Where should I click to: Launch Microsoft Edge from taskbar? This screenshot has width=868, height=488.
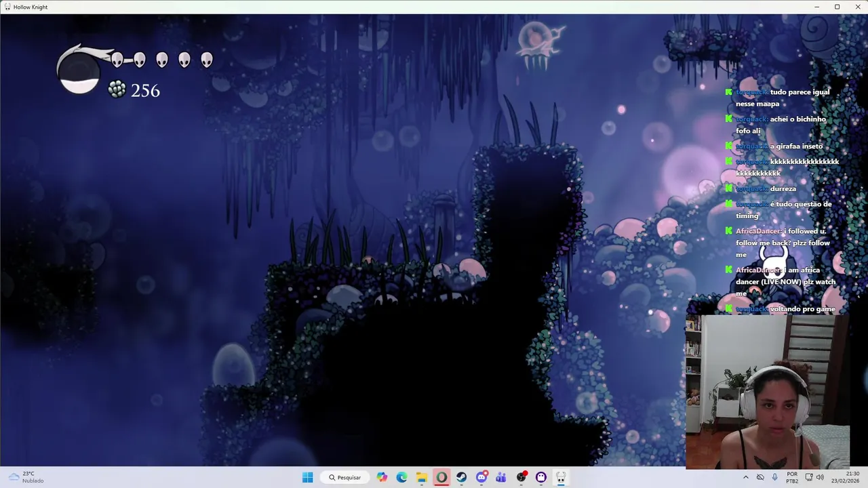(x=401, y=477)
